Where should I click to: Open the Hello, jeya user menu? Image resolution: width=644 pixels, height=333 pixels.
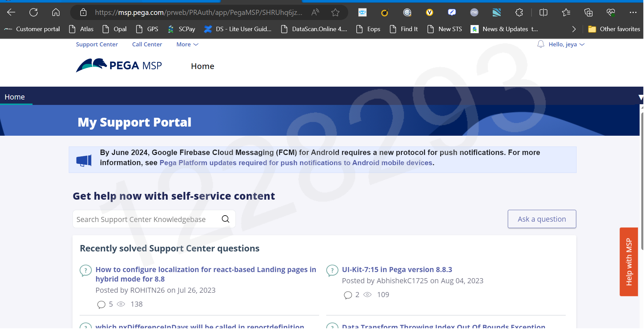click(x=566, y=44)
